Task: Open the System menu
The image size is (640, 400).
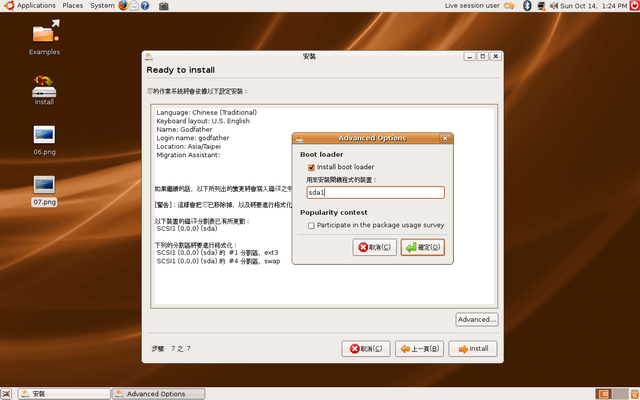Action: click(102, 5)
